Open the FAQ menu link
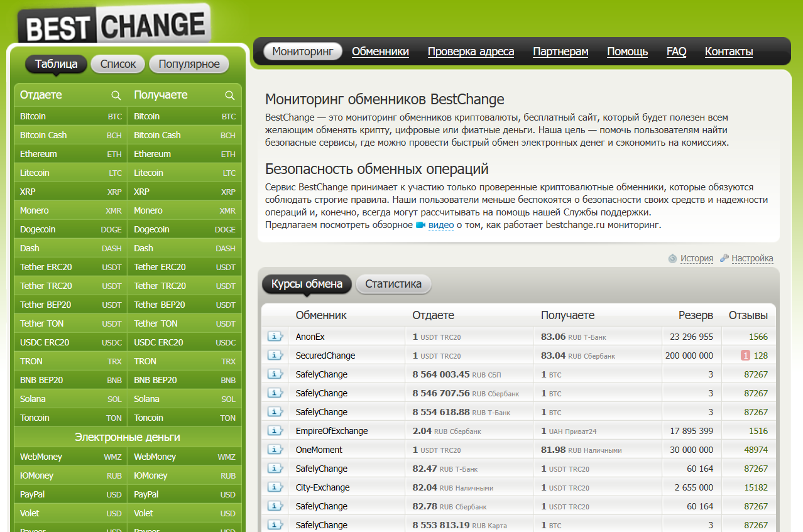 pos(676,52)
